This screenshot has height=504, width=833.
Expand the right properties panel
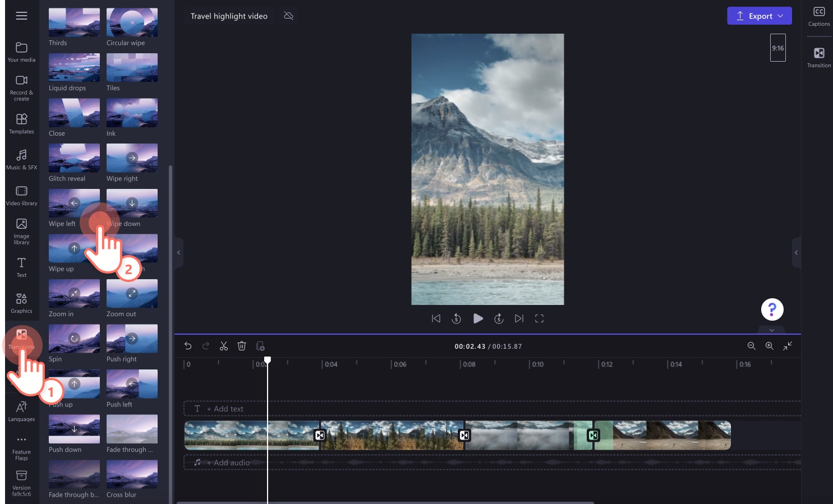[x=797, y=252]
